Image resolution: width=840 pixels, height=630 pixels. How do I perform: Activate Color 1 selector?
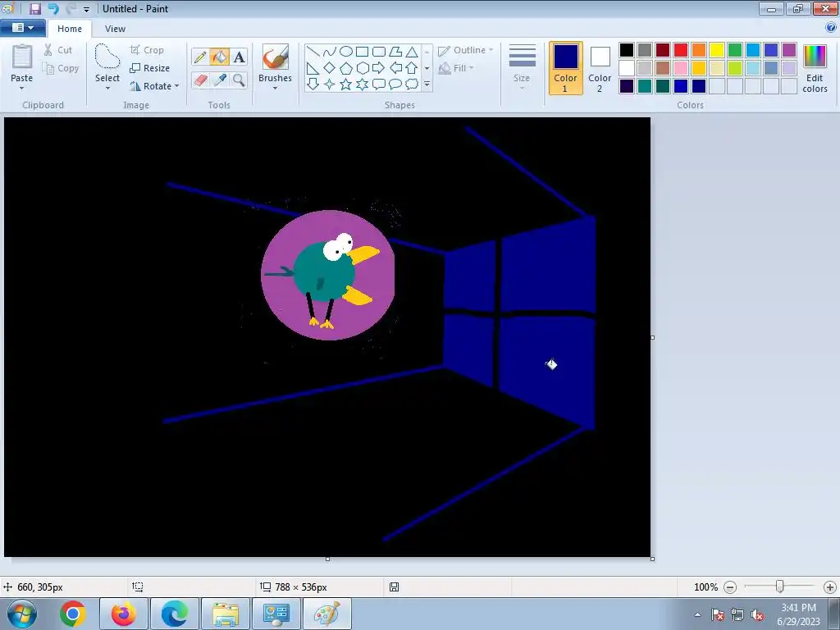[565, 68]
